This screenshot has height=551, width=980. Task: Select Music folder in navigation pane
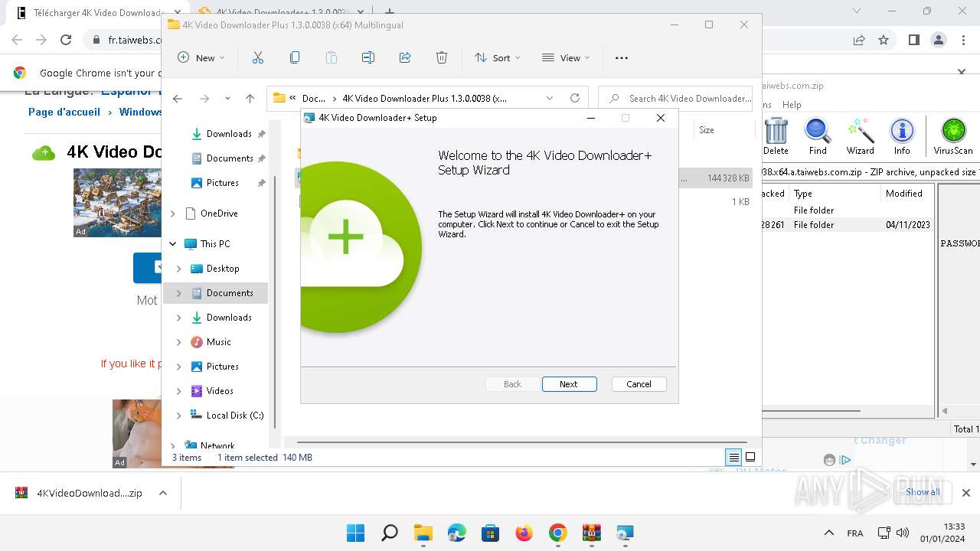(218, 342)
